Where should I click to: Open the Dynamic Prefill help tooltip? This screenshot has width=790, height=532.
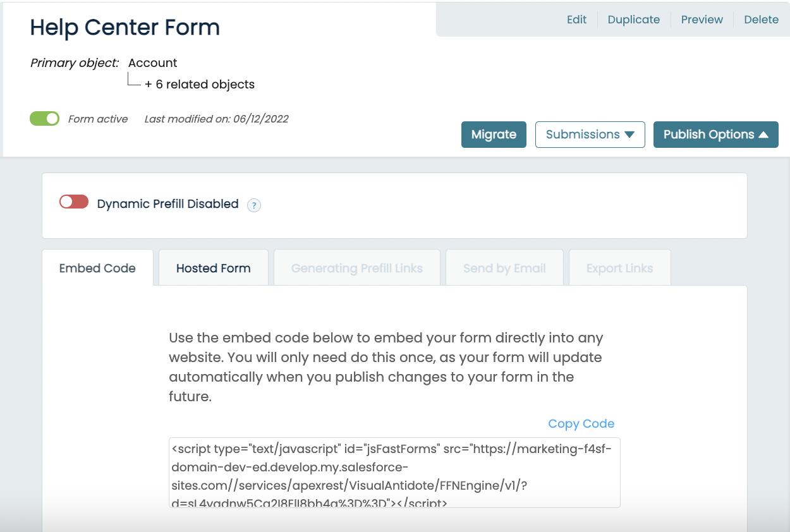pyautogui.click(x=254, y=205)
